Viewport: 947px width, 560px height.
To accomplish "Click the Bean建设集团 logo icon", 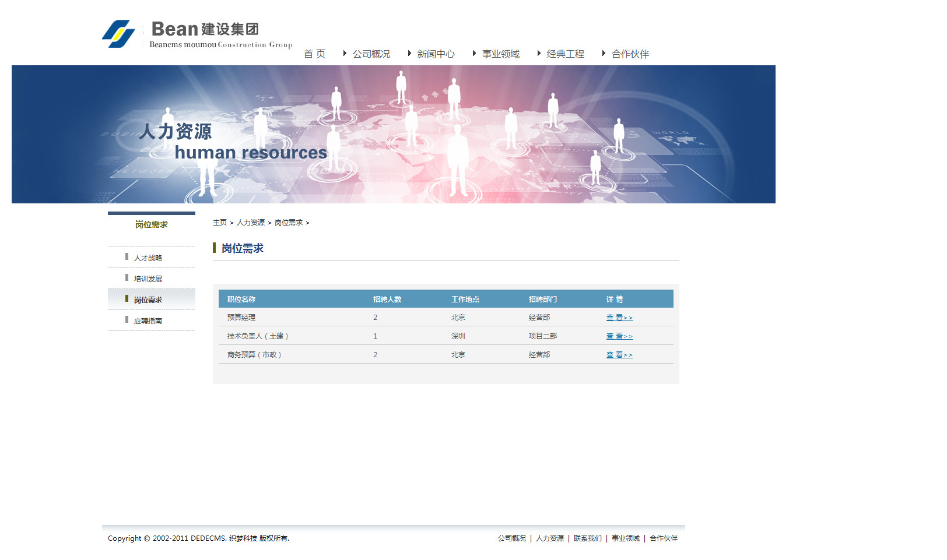I will click(x=119, y=34).
